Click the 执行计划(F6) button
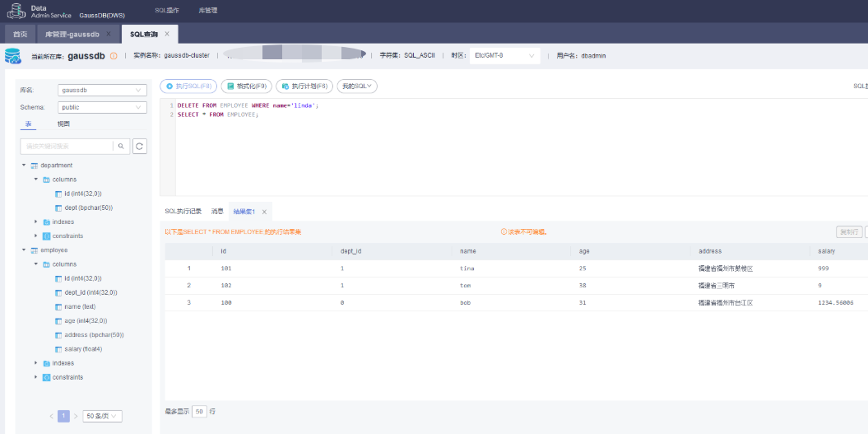This screenshot has height=434, width=868. 304,86
